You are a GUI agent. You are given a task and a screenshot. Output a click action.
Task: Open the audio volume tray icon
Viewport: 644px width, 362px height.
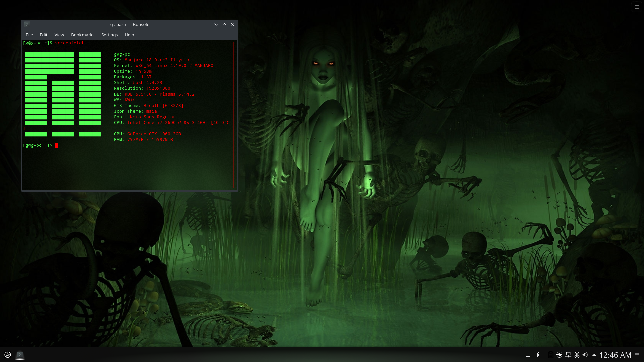(585, 355)
